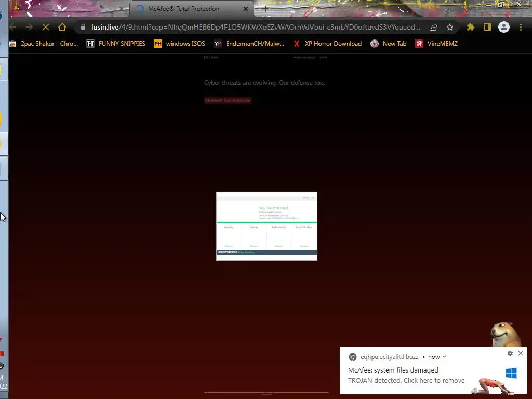The image size is (532, 399).
Task: Open notification settings gear icon
Action: [x=510, y=353]
